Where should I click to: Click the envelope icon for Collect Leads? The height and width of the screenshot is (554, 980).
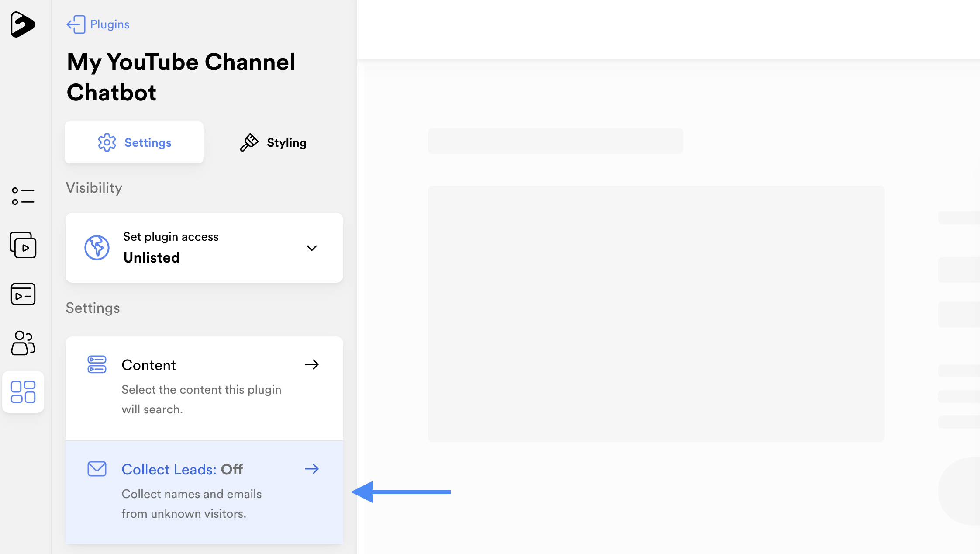click(97, 469)
